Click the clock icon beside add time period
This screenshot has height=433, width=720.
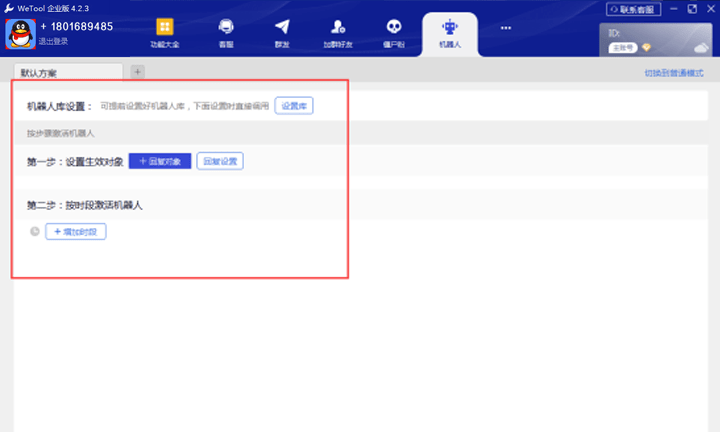tap(35, 231)
